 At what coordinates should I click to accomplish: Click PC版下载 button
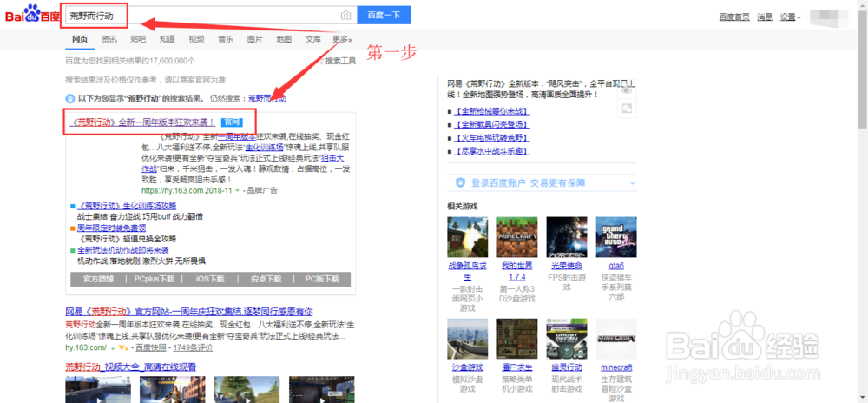point(322,279)
